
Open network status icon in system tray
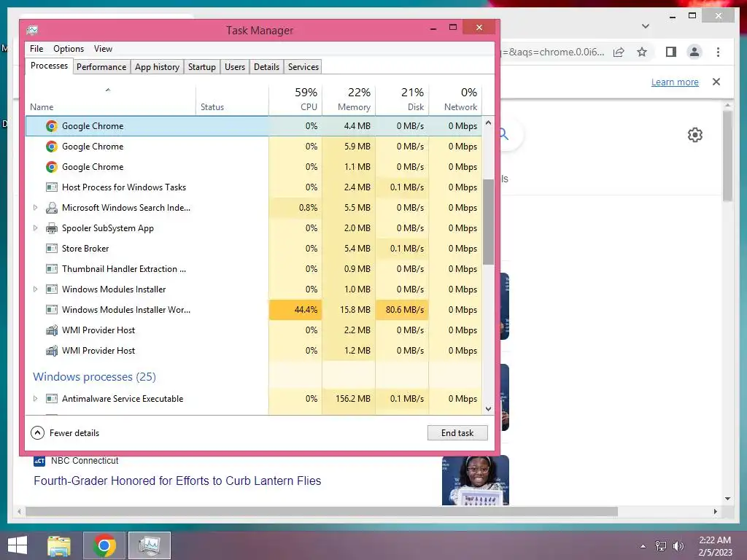pos(661,546)
